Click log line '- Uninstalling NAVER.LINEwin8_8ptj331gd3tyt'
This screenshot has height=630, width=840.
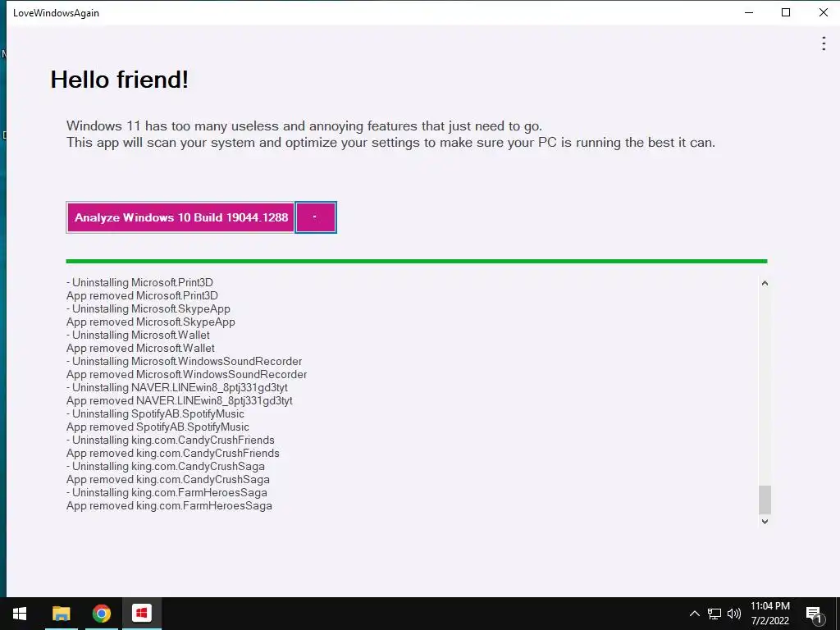coord(177,387)
